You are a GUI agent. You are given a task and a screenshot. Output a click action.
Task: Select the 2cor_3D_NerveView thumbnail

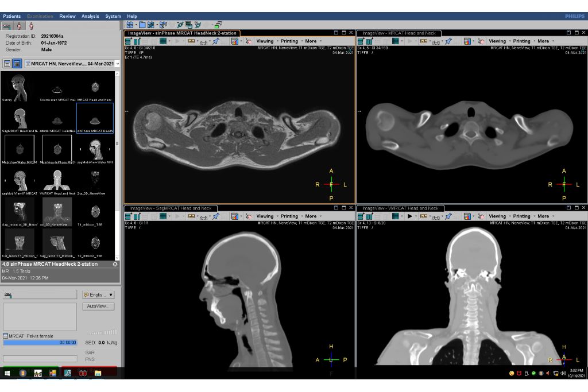point(95,182)
